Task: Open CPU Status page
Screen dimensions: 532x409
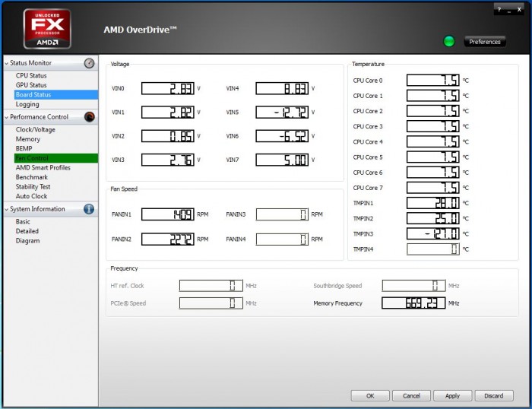Action: 31,75
